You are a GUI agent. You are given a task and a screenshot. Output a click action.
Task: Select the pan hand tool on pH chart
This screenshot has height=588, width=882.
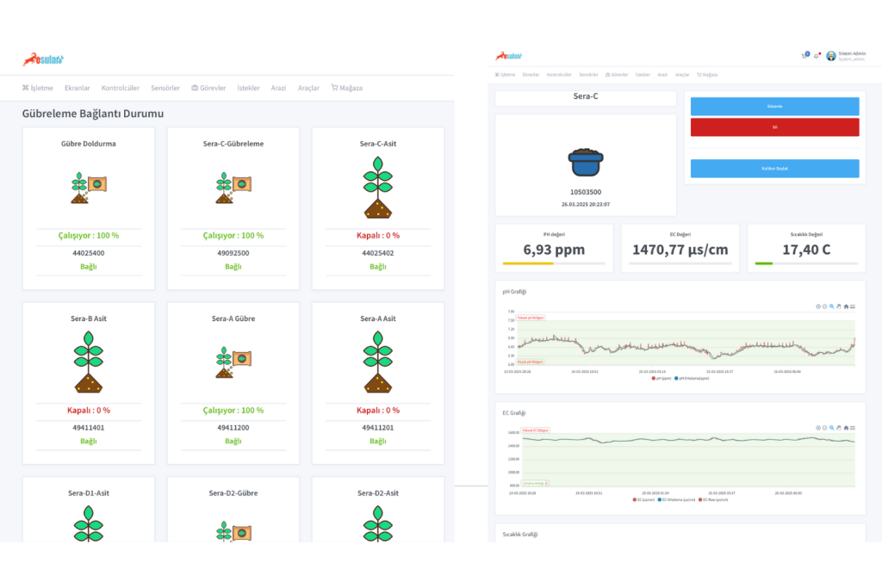click(x=839, y=306)
